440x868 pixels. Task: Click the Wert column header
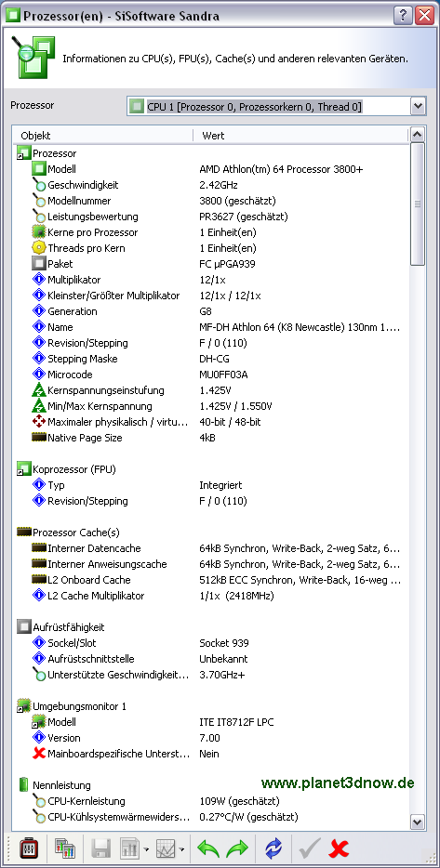point(300,135)
